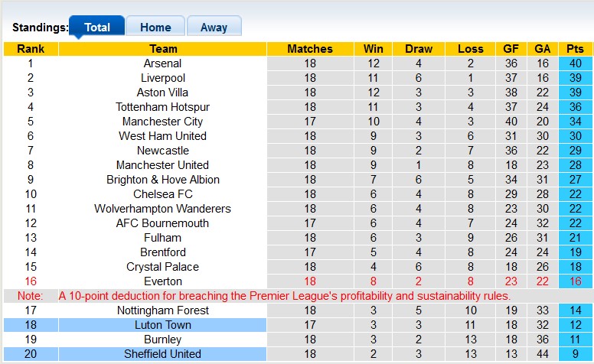Open West Ham United team link
This screenshot has height=364, width=594.
162,136
